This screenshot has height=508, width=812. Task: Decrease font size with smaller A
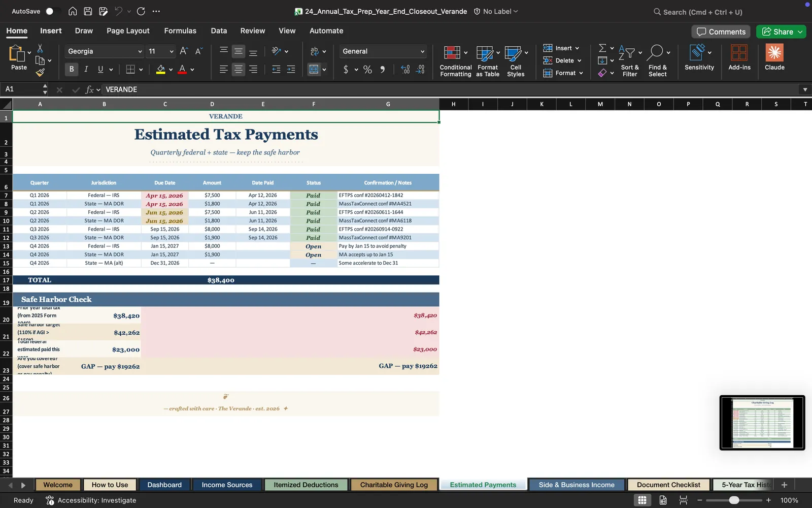coord(198,51)
